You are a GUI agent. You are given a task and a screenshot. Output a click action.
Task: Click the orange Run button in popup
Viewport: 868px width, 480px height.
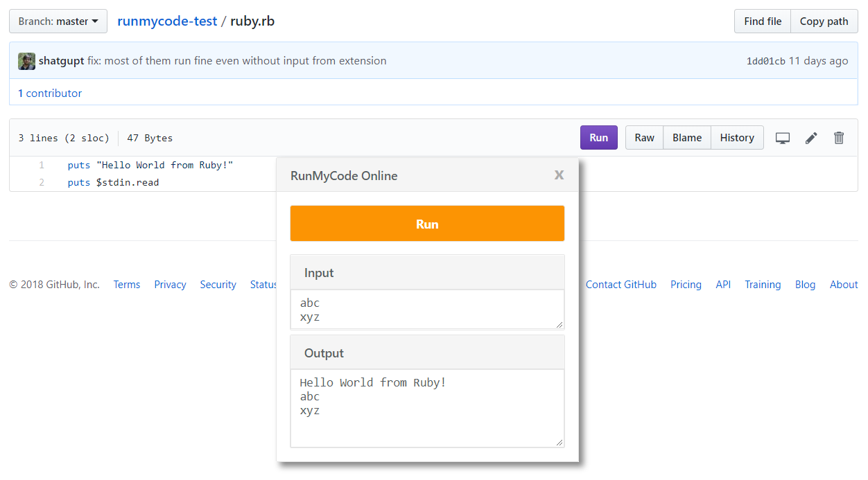tap(427, 224)
